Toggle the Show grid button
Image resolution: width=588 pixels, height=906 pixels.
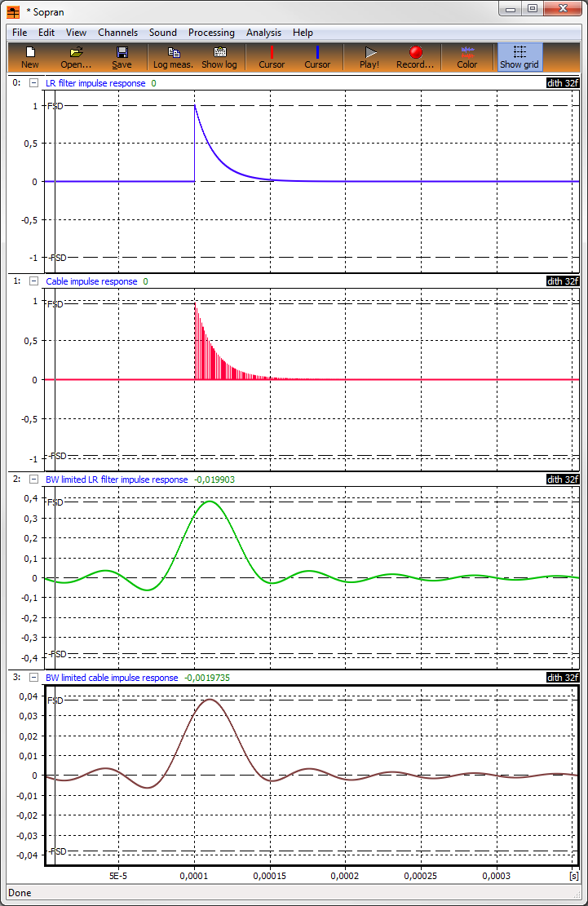click(x=519, y=56)
